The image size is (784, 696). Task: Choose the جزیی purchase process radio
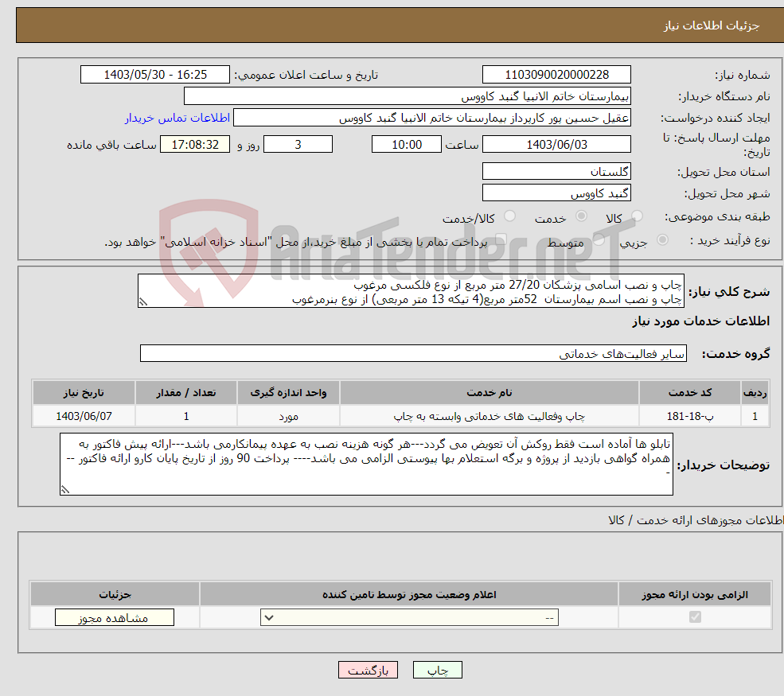tap(662, 240)
